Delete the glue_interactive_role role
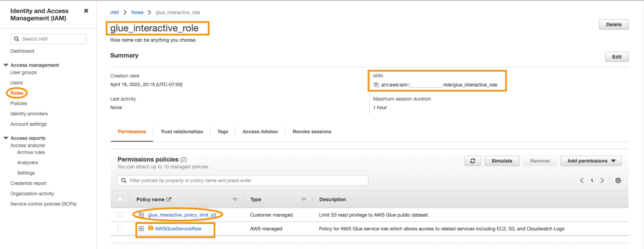Viewport: 644px width, 249px height. point(613,25)
